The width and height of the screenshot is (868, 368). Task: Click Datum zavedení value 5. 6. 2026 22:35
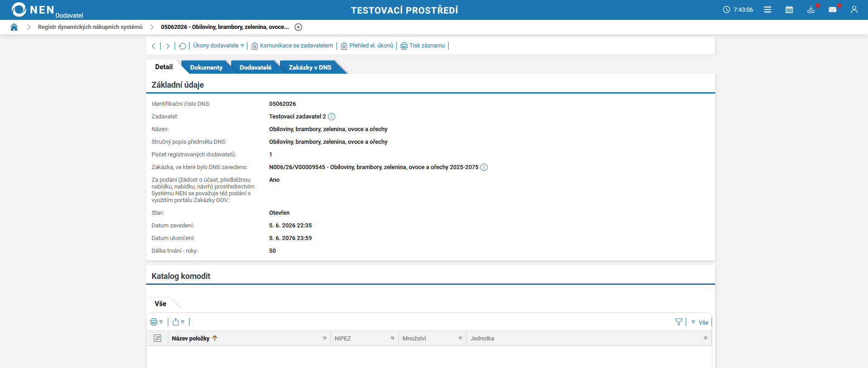(x=290, y=226)
